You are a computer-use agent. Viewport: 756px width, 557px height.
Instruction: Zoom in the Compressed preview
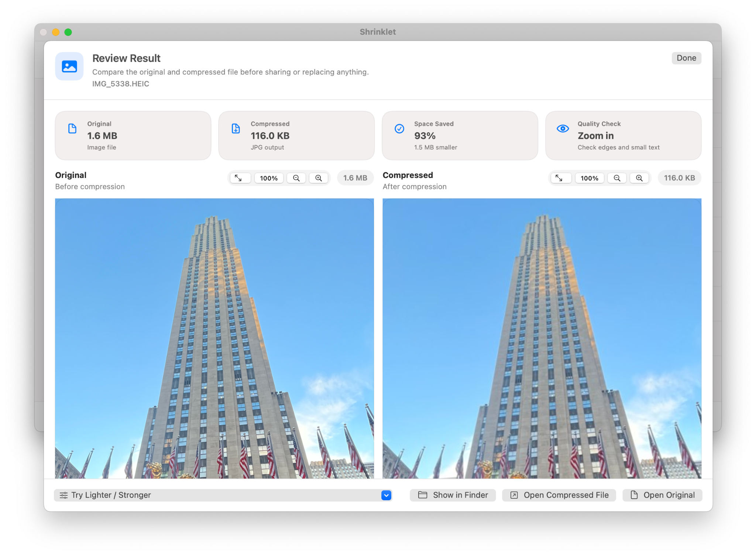[639, 178]
